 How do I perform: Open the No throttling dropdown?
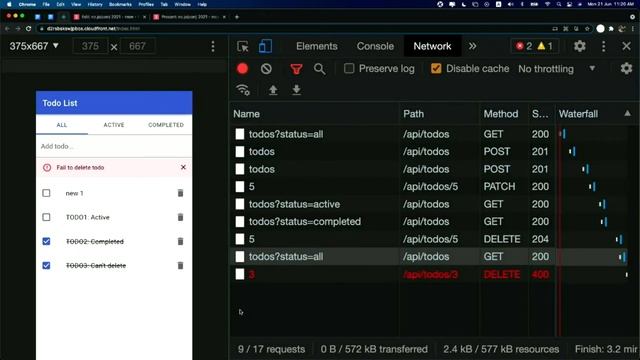pos(557,69)
